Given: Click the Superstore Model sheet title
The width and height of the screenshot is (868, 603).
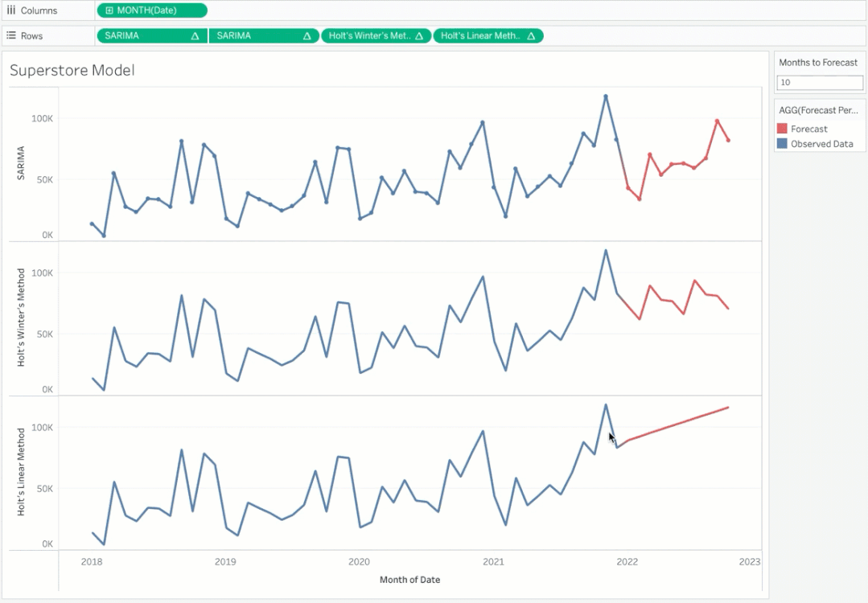Looking at the screenshot, I should [72, 71].
